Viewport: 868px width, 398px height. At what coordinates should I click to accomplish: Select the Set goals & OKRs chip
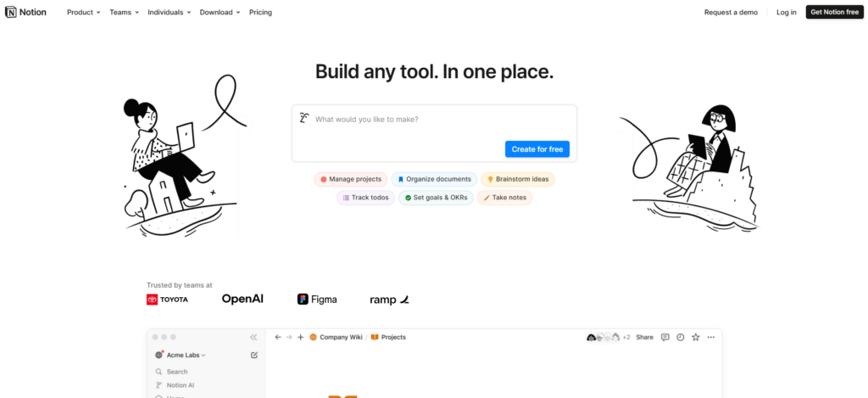(x=435, y=198)
